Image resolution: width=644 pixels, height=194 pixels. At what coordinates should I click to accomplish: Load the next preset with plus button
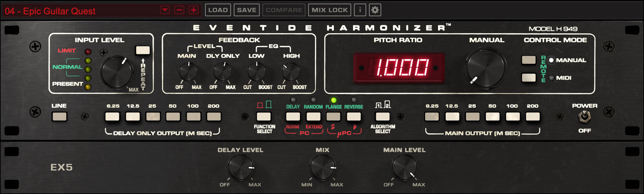[x=194, y=10]
